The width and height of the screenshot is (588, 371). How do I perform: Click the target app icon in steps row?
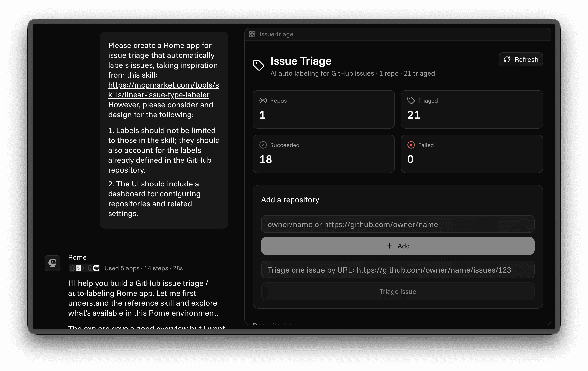click(x=78, y=268)
